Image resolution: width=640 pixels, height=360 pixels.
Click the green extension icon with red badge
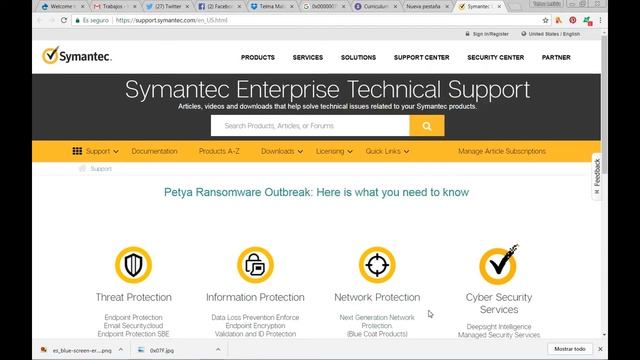click(x=587, y=20)
